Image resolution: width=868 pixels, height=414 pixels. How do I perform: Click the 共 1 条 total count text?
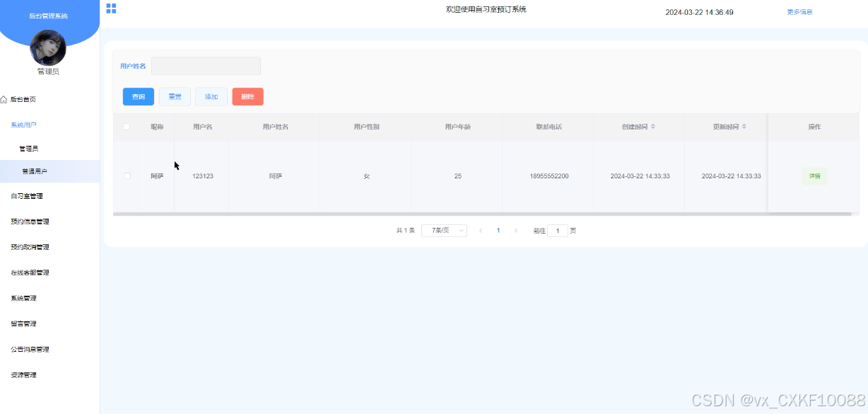pyautogui.click(x=405, y=231)
